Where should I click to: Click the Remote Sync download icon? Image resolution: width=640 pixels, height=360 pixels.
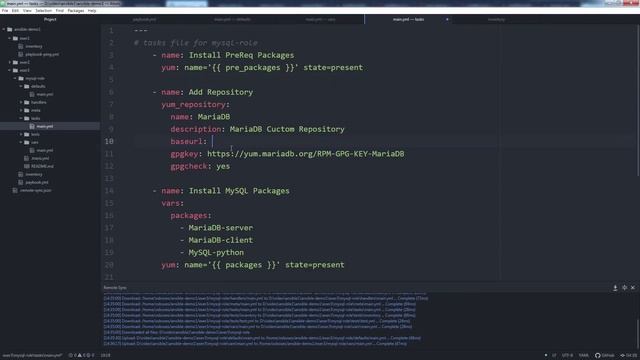tap(615, 288)
